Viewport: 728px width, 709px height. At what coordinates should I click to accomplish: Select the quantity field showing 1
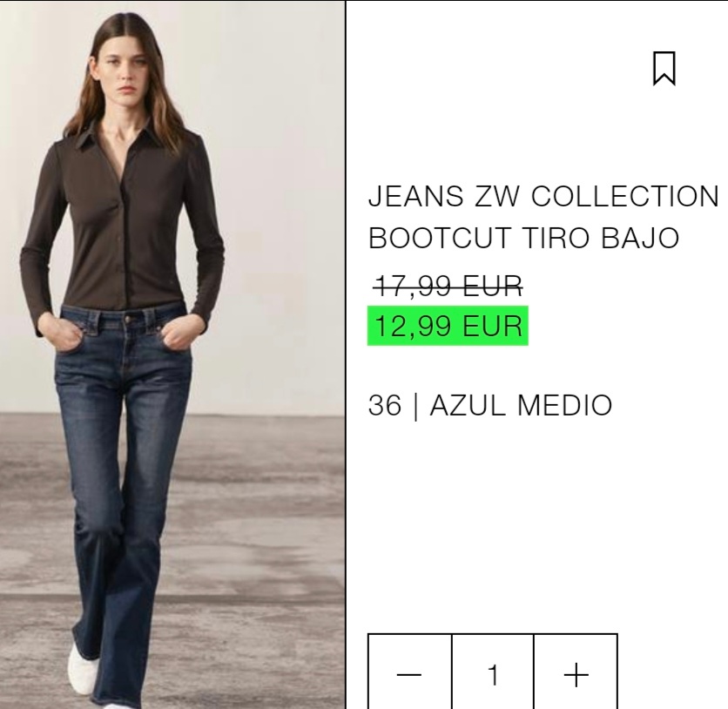(x=493, y=672)
